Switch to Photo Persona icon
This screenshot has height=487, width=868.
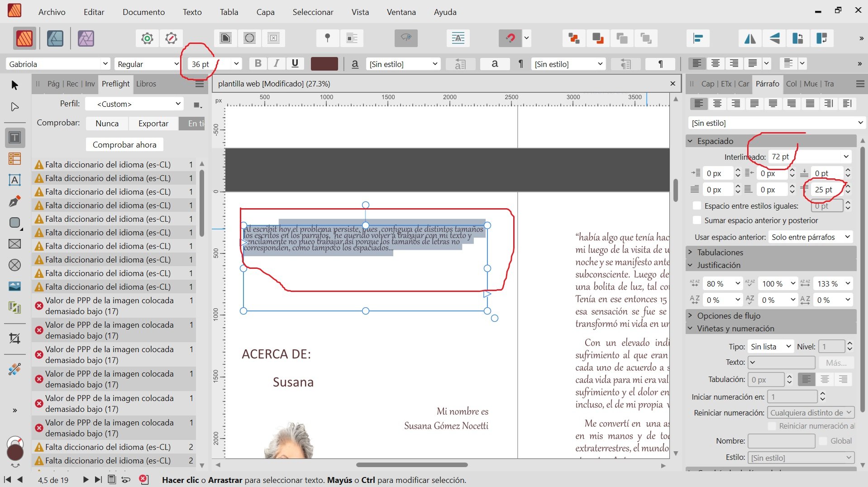[86, 38]
